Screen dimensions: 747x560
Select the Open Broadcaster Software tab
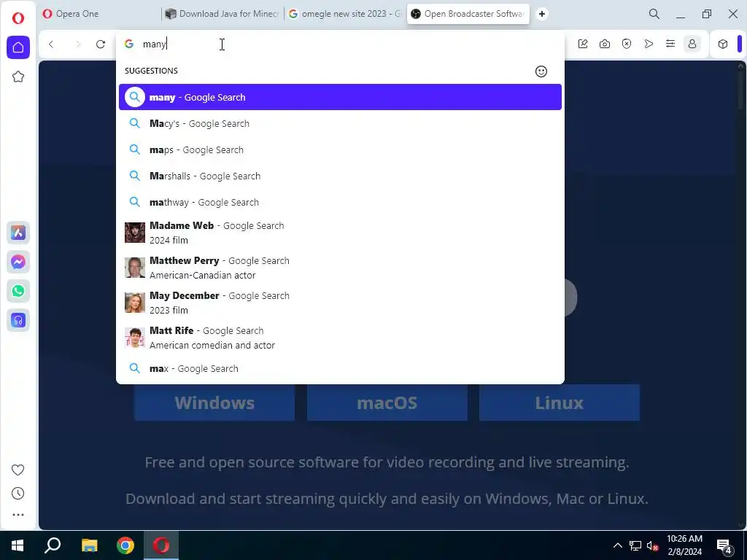(468, 14)
